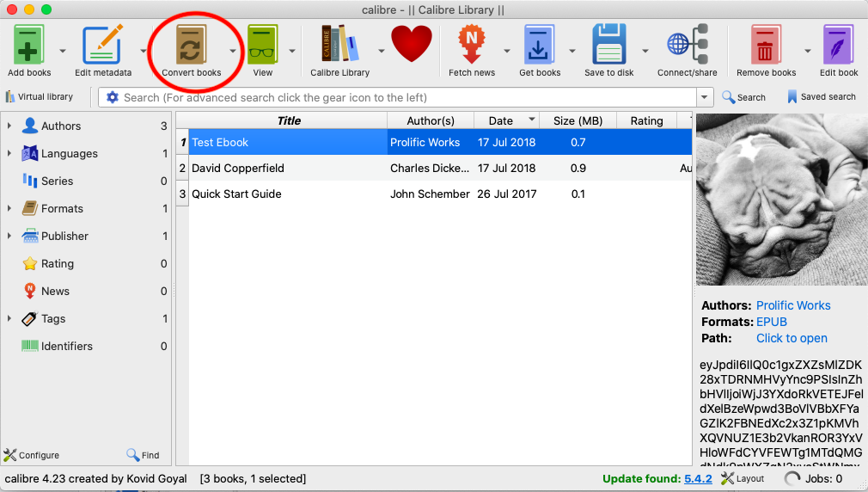The image size is (868, 492).
Task: Open the Edit metadata dropdown arrow
Action: click(144, 51)
